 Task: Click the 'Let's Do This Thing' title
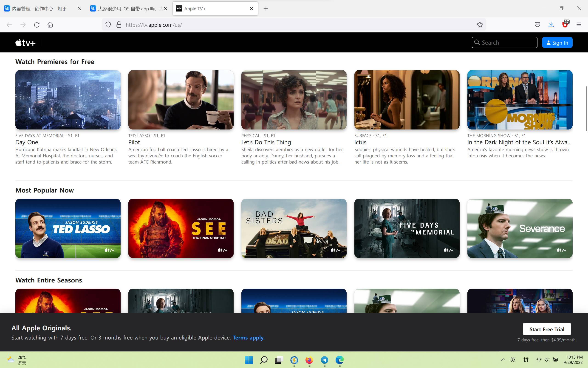(266, 142)
